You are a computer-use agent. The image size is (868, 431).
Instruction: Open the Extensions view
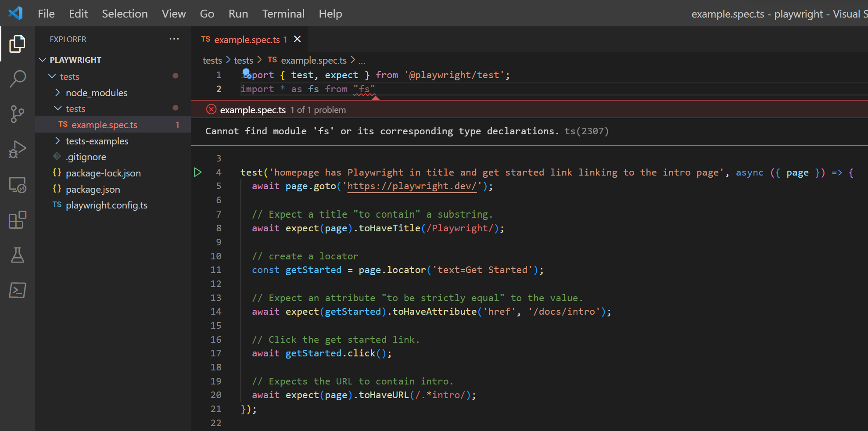point(18,220)
